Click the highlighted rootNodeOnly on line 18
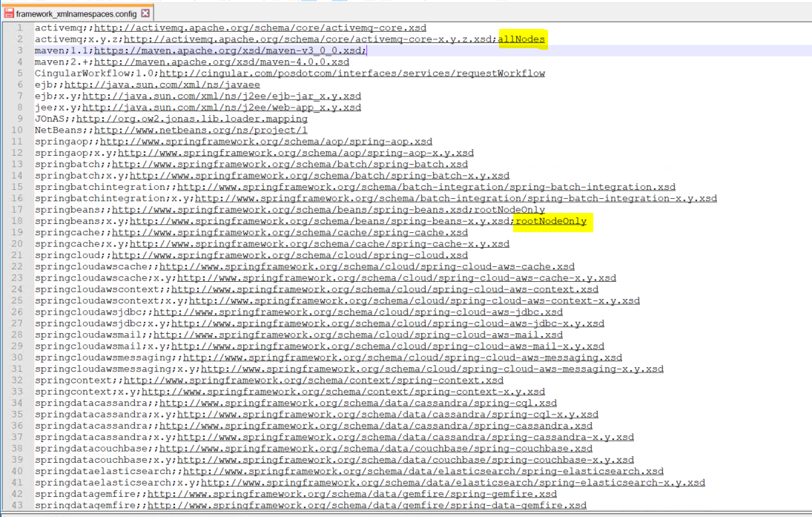The image size is (812, 517). (551, 221)
